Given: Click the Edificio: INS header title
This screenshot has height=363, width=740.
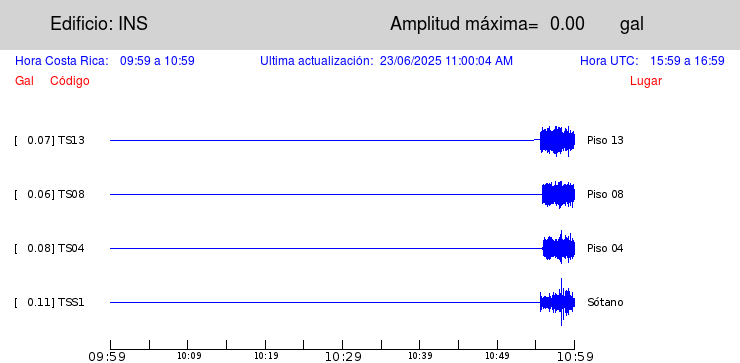Looking at the screenshot, I should click(99, 24).
